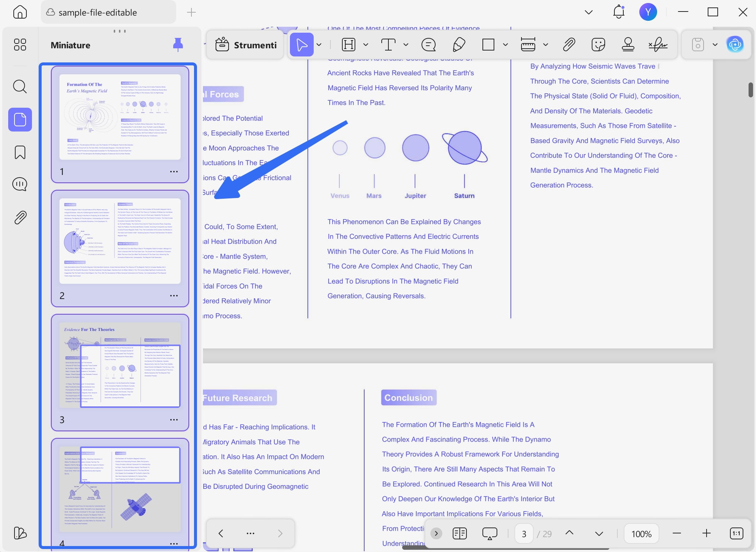Toggle the pin on Miniature panel
This screenshot has height=552, width=756.
pyautogui.click(x=178, y=45)
